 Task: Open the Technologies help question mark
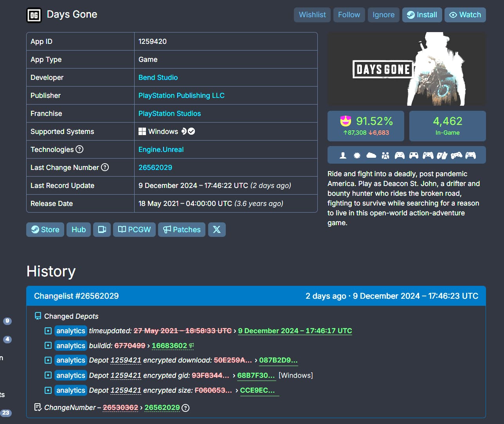pyautogui.click(x=79, y=149)
